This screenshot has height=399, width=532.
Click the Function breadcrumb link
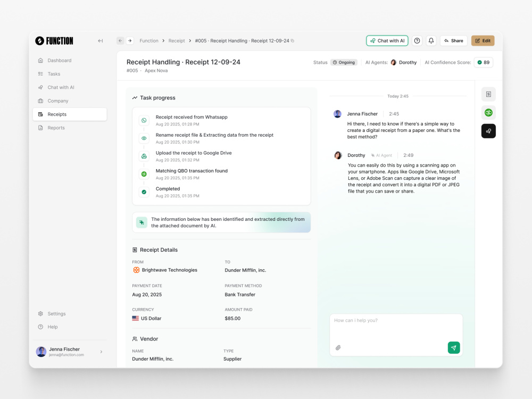149,41
